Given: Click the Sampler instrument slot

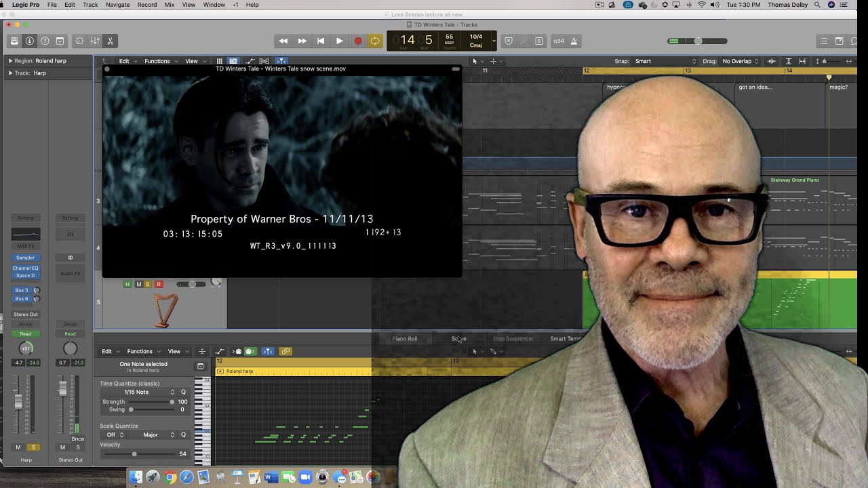Looking at the screenshot, I should (25, 258).
